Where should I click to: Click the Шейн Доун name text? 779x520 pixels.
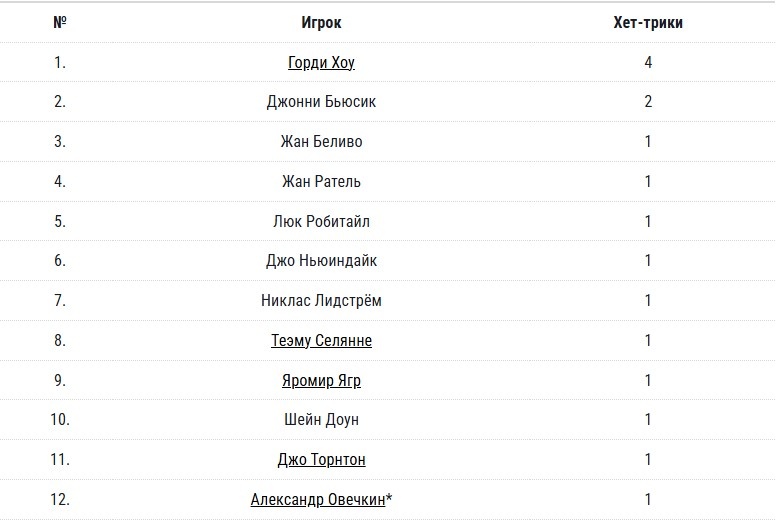[321, 420]
